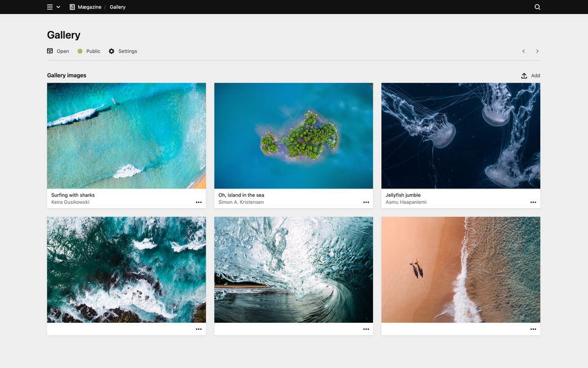Open search with the magnifier icon

click(537, 7)
